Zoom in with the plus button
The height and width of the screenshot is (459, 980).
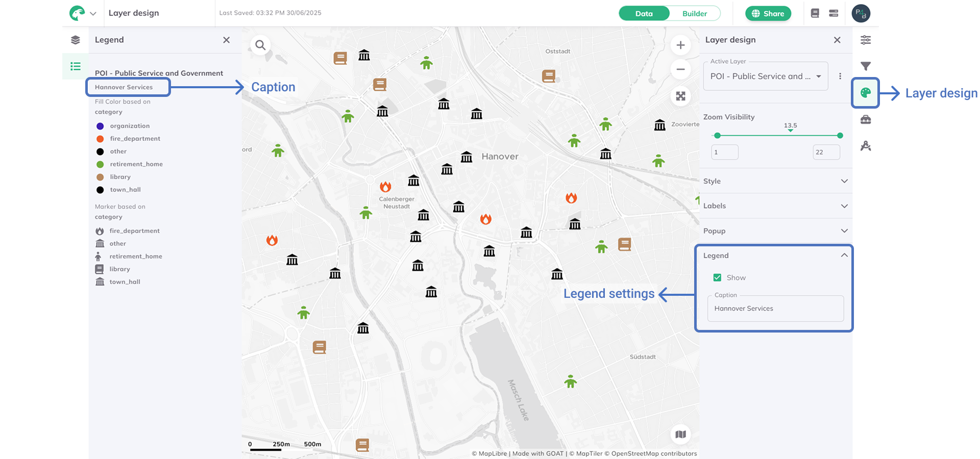point(680,45)
